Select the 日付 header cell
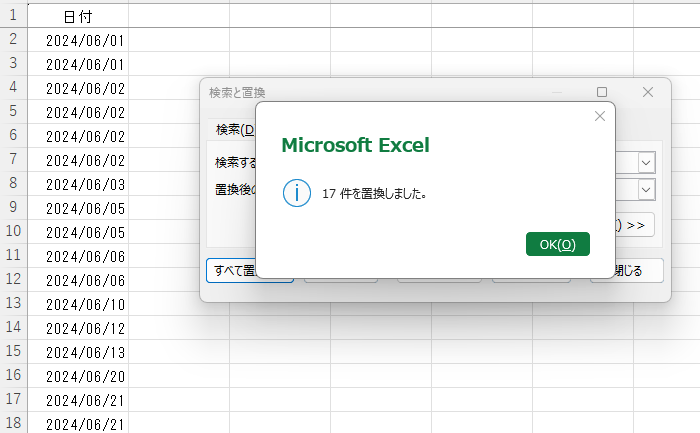The image size is (700, 433). coord(78,17)
